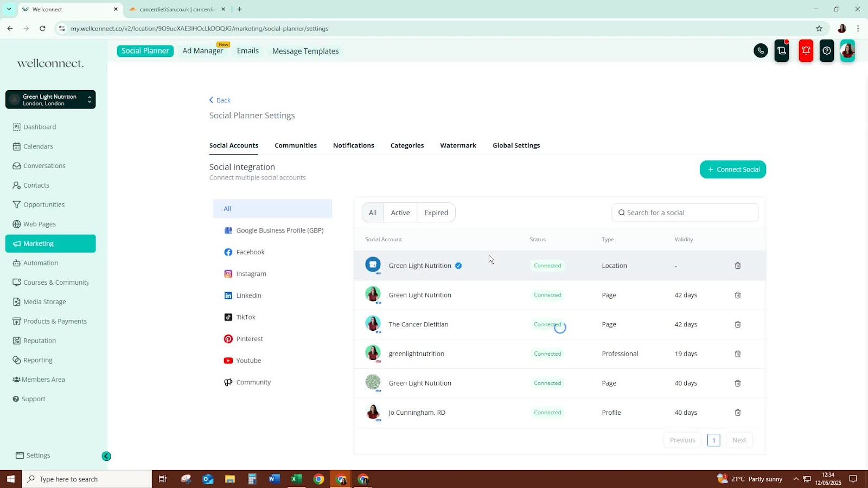Click trash icon for Jo Cunningham, RD
This screenshot has height=488, width=868.
[x=737, y=413]
